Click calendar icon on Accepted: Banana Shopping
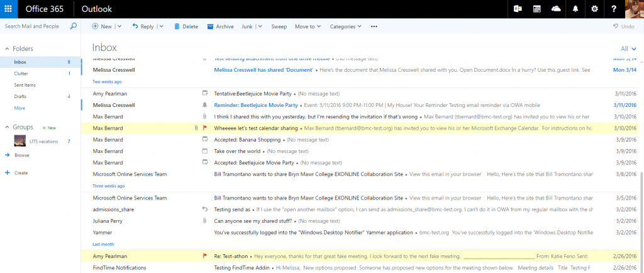Screen dimensions: 644x273 (204, 140)
